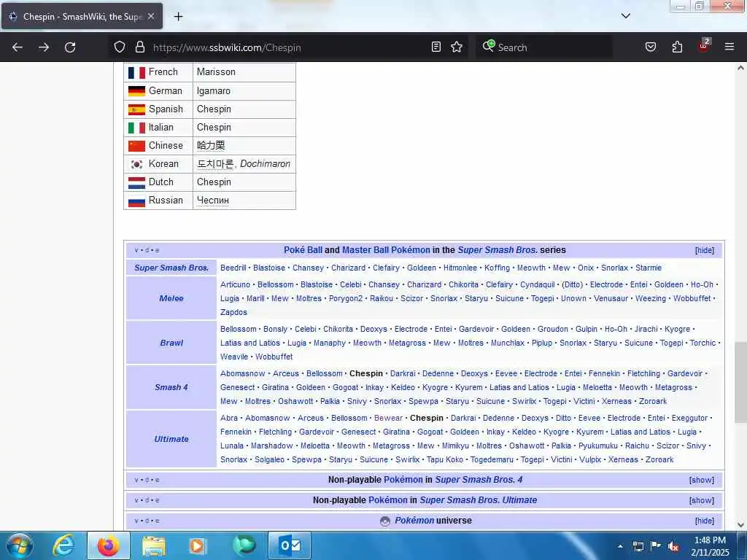
Task: Open Beedrill link in Super Smash Bros. row
Action: (233, 268)
